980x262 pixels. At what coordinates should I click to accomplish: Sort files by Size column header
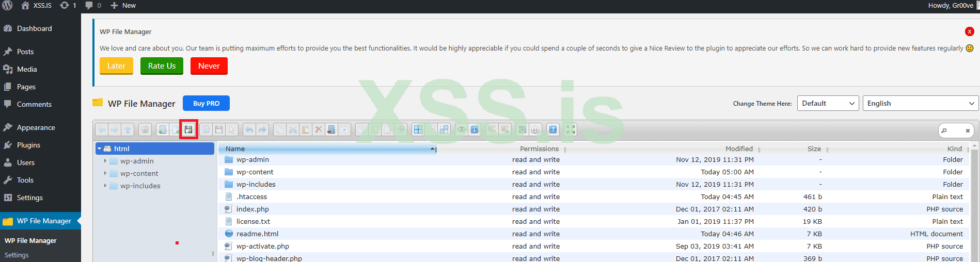tap(814, 149)
